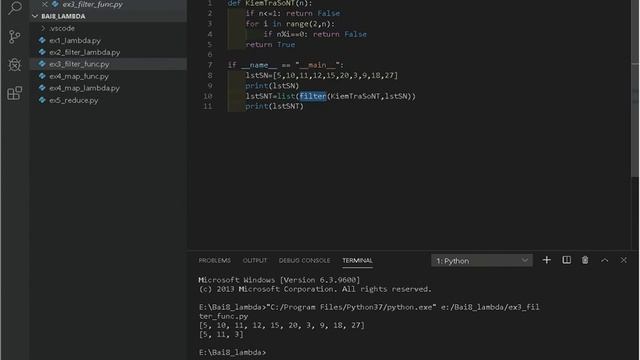Maximize panel size with the chevron up
Screen dimensions: 640x360
[x=604, y=260]
